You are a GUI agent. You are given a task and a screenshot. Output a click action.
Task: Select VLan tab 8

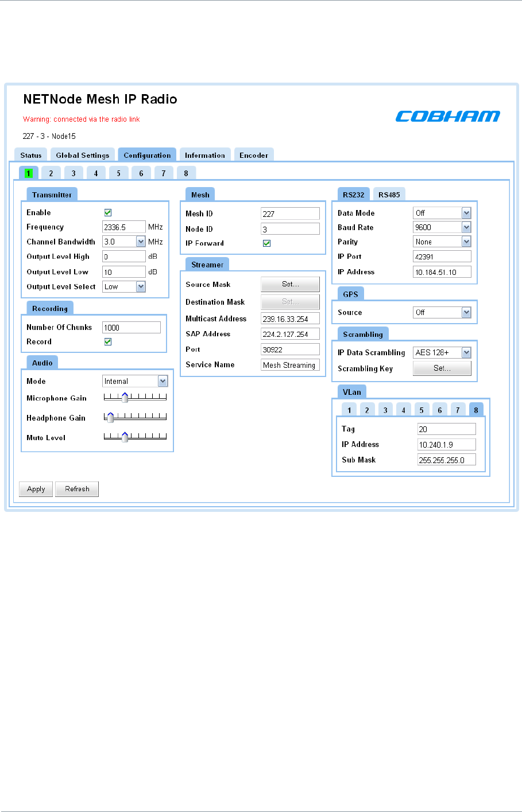pyautogui.click(x=476, y=410)
